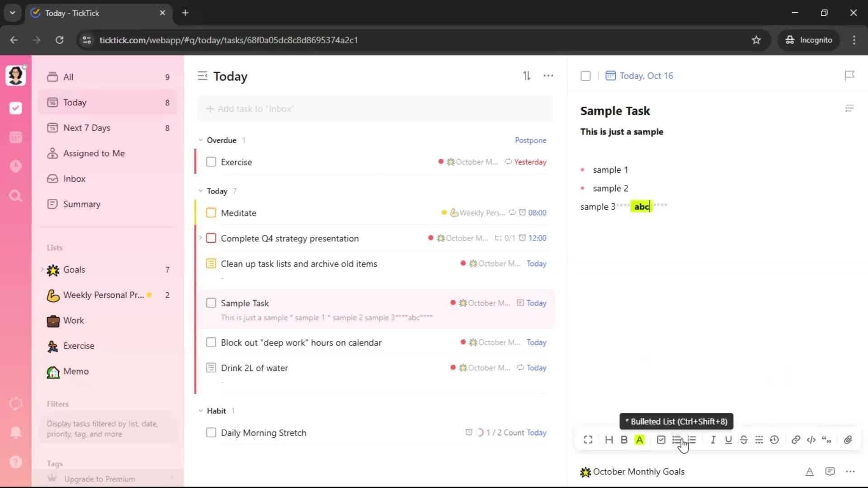Insert a link with link icon
This screenshot has width=868, height=488.
(796, 440)
